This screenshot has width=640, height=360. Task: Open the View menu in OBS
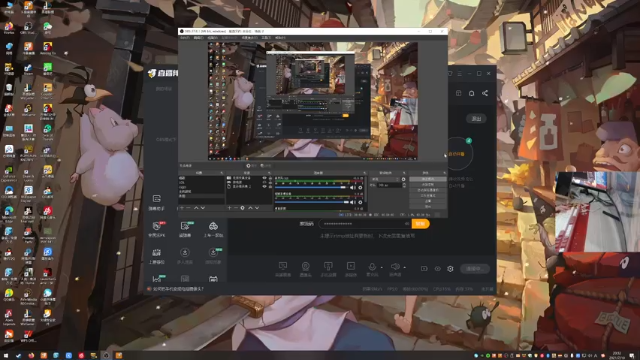[212, 38]
